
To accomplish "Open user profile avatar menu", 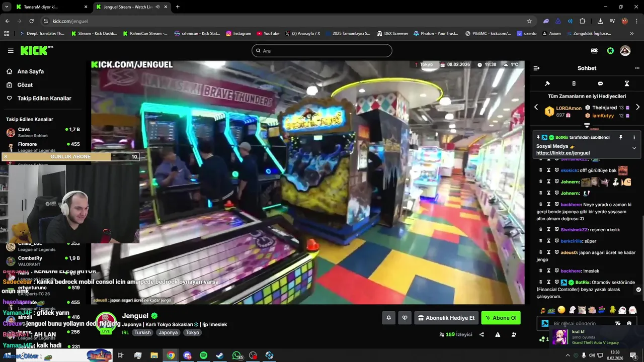I will tap(625, 51).
